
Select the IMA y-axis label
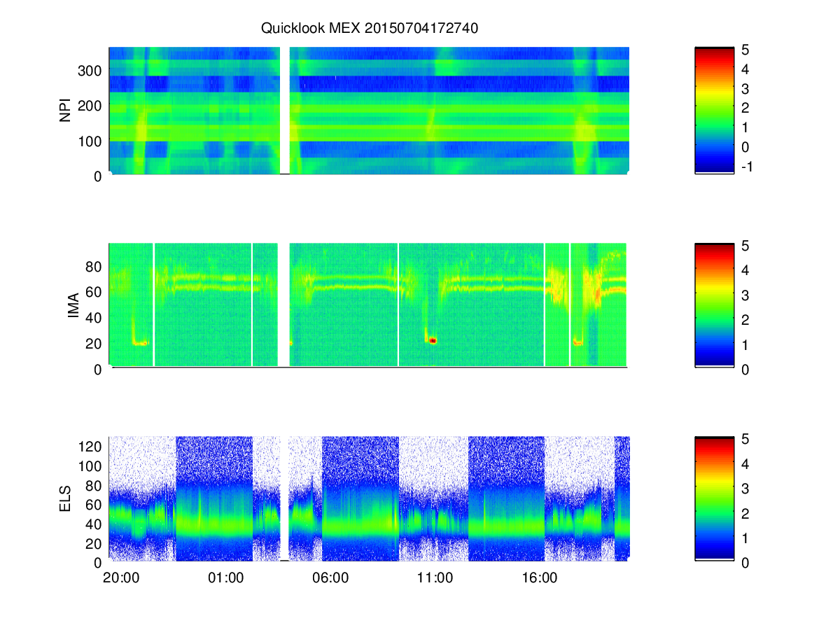(x=73, y=306)
